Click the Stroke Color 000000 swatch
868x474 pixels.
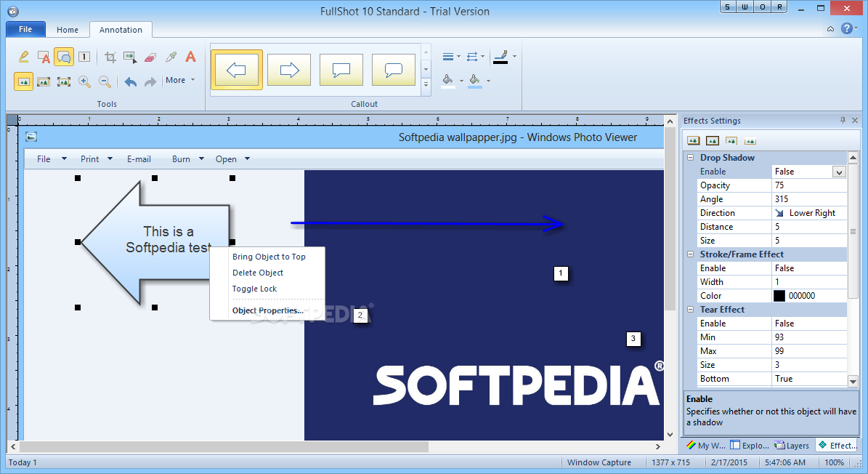[x=779, y=296]
